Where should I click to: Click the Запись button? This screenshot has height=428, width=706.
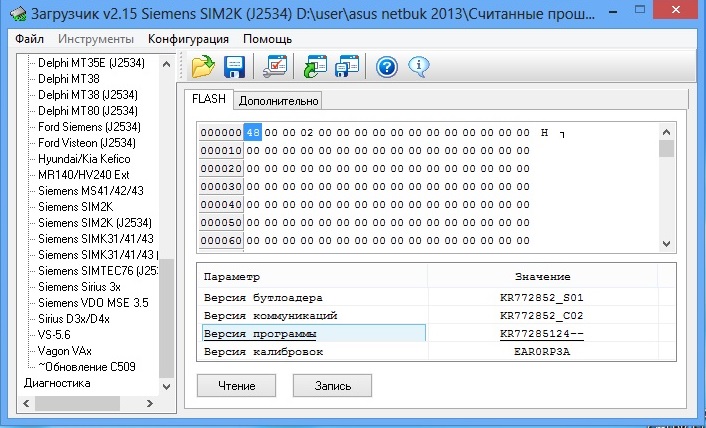pos(332,386)
